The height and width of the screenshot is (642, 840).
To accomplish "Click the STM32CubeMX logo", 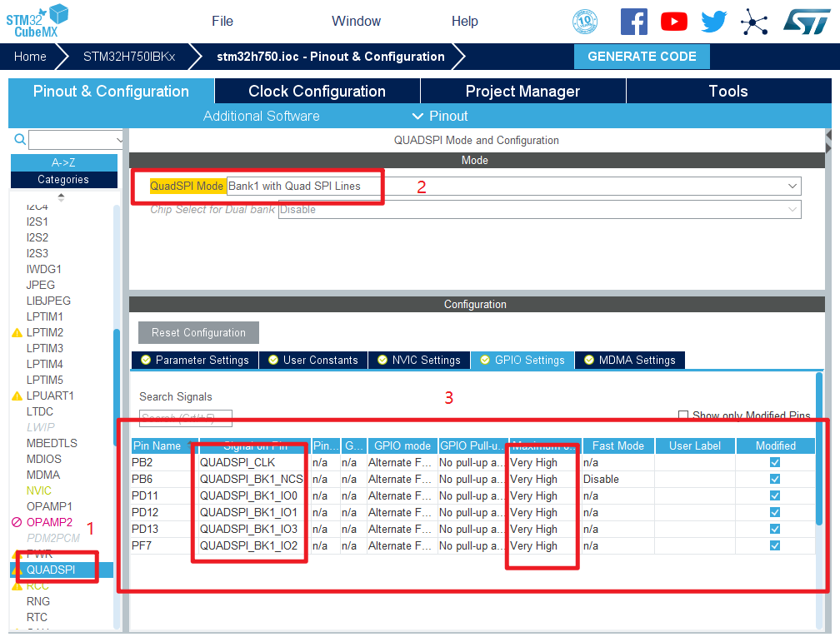I will pyautogui.click(x=38, y=20).
